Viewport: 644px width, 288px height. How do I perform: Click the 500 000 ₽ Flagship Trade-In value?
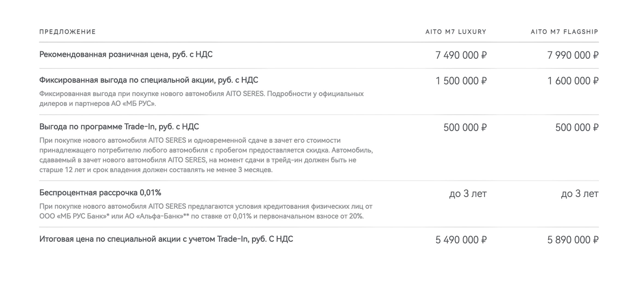pyautogui.click(x=577, y=127)
